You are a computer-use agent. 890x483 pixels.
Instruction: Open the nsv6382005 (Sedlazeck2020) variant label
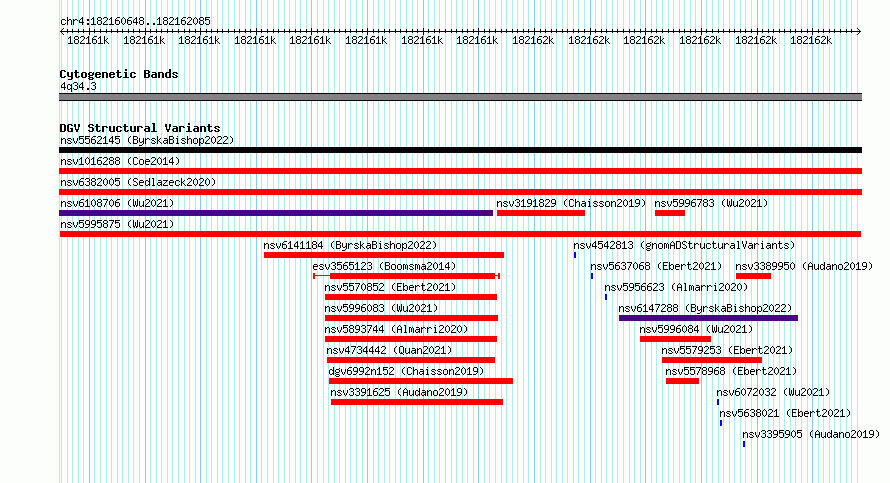tap(138, 182)
